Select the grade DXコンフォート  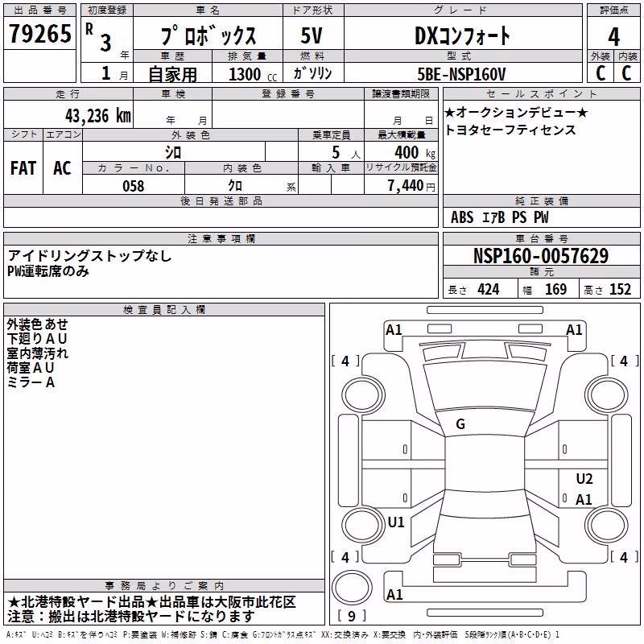pyautogui.click(x=462, y=35)
